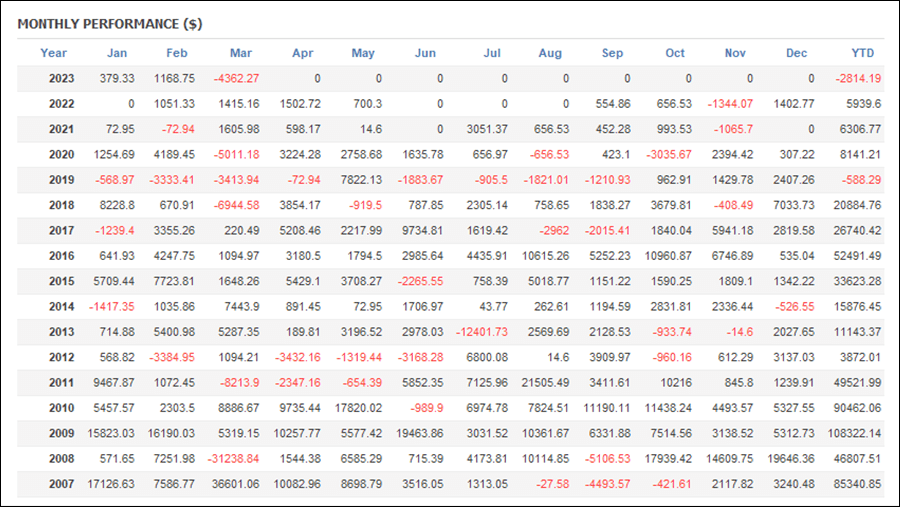This screenshot has height=507, width=900.
Task: Select May 2019 value 7822.13
Action: point(361,180)
